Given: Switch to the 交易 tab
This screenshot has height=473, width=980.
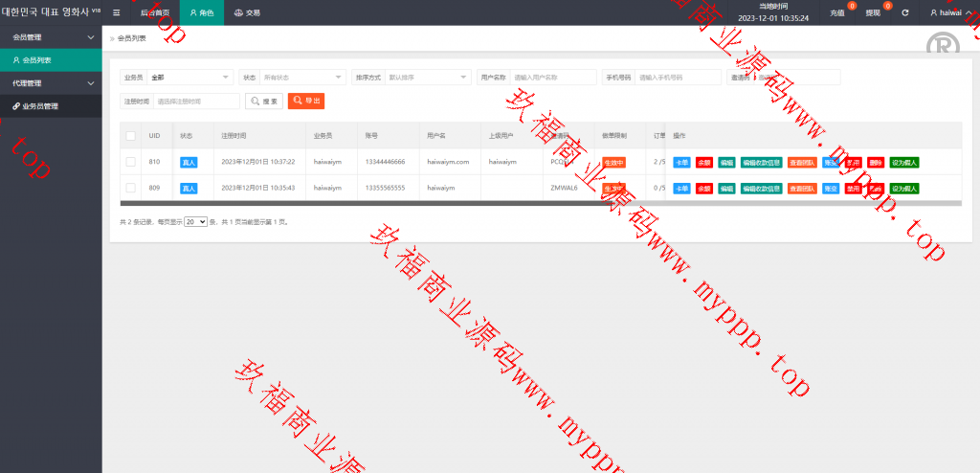Looking at the screenshot, I should pyautogui.click(x=247, y=12).
